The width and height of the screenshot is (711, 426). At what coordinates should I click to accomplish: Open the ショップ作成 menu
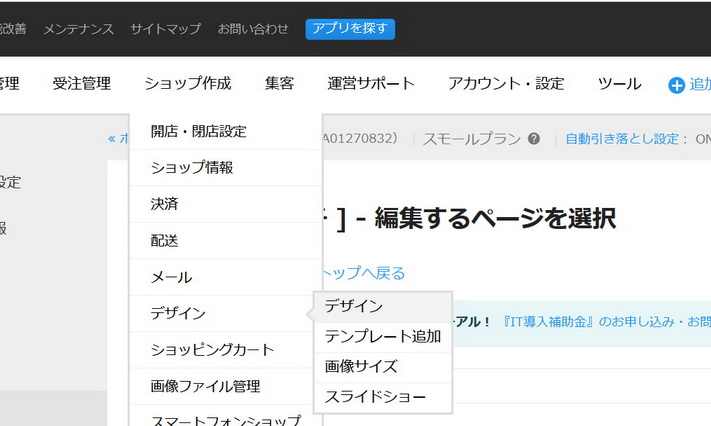pyautogui.click(x=187, y=84)
